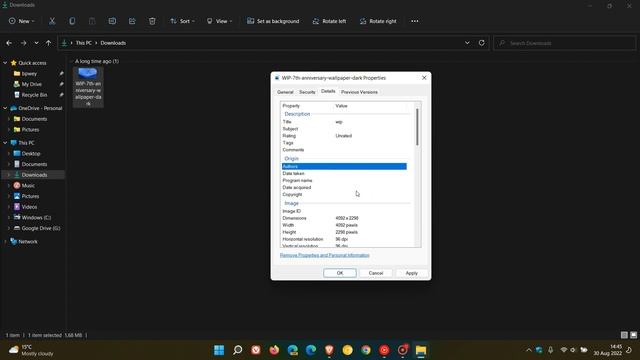Go back with the back arrow
640x360 pixels.
tap(9, 43)
